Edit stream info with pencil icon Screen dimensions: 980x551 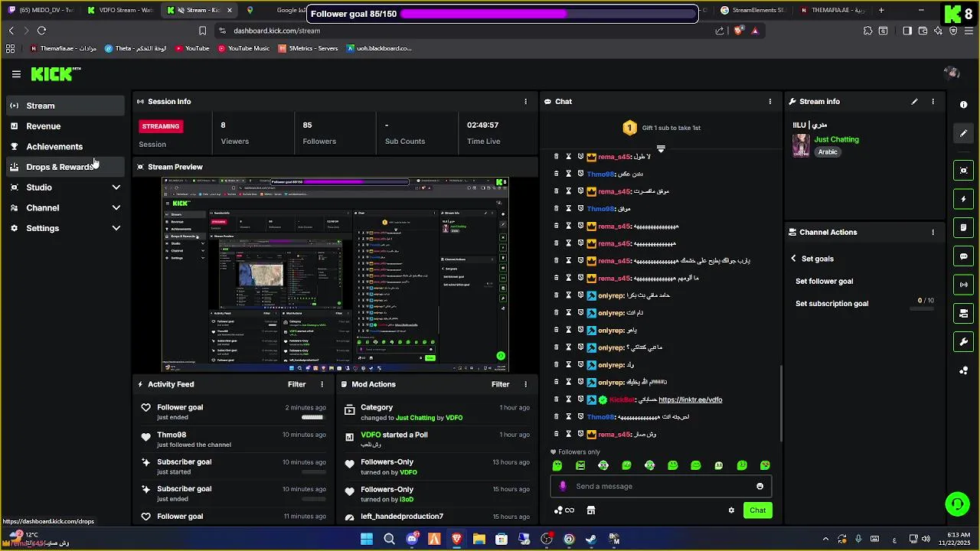pyautogui.click(x=914, y=101)
